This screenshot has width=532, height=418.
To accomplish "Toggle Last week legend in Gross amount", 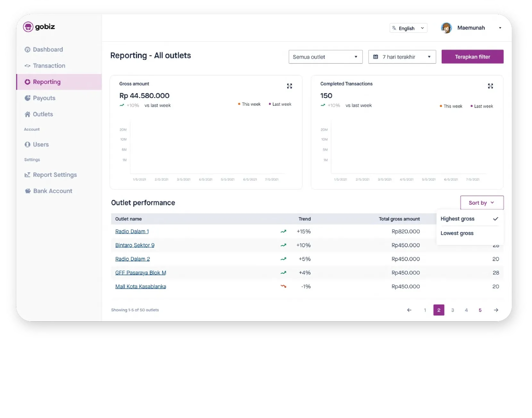I will click(x=280, y=104).
